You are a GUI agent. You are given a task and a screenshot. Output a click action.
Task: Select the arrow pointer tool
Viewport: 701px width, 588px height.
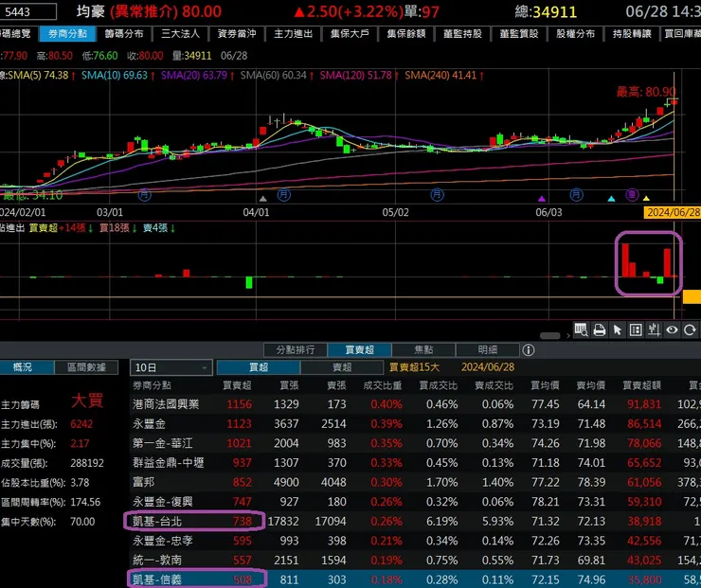(618, 330)
